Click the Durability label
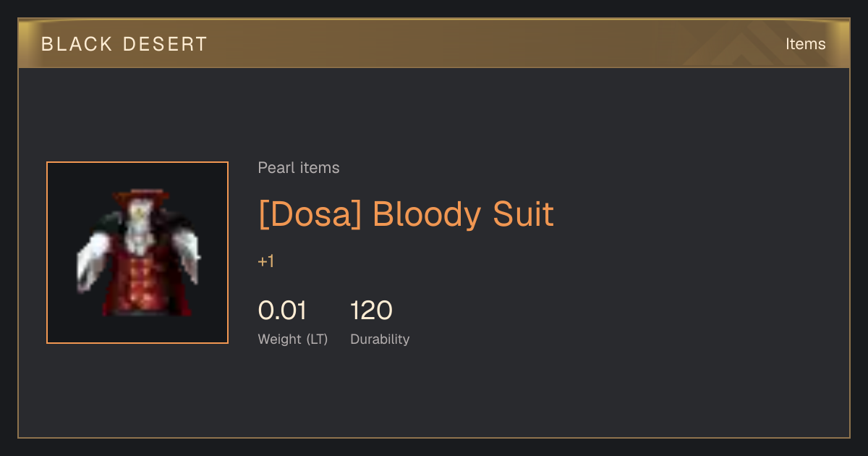The width and height of the screenshot is (868, 456). [x=380, y=339]
